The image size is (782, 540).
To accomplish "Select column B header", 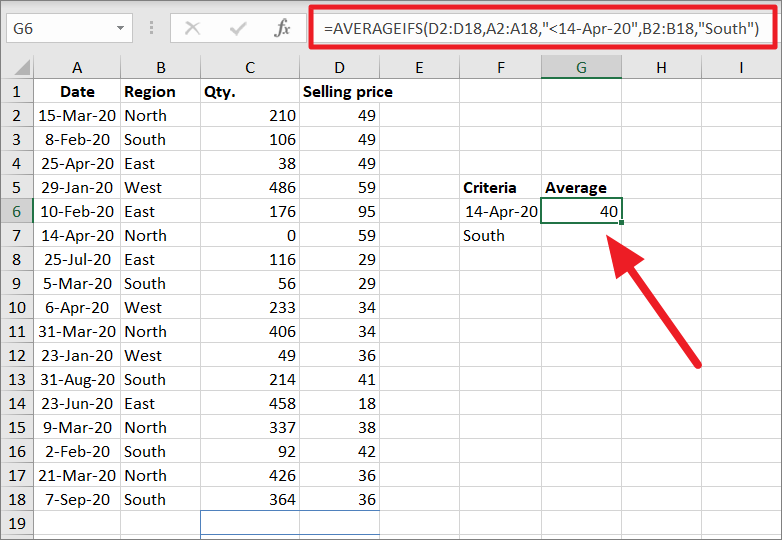I will tap(161, 67).
